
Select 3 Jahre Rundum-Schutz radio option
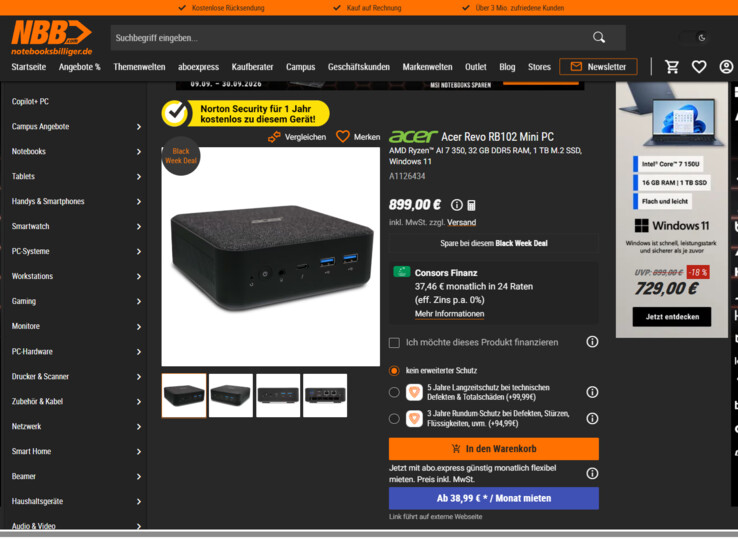394,418
